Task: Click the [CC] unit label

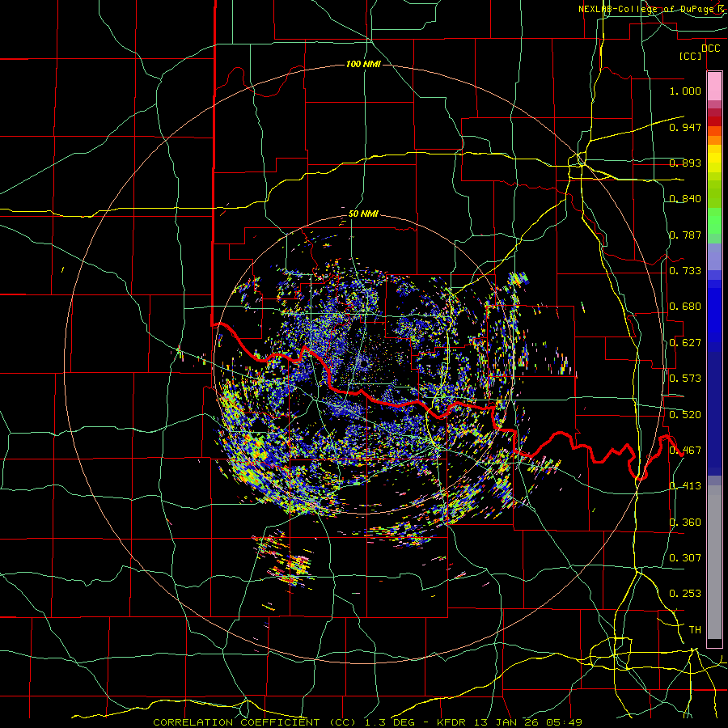Action: point(691,56)
